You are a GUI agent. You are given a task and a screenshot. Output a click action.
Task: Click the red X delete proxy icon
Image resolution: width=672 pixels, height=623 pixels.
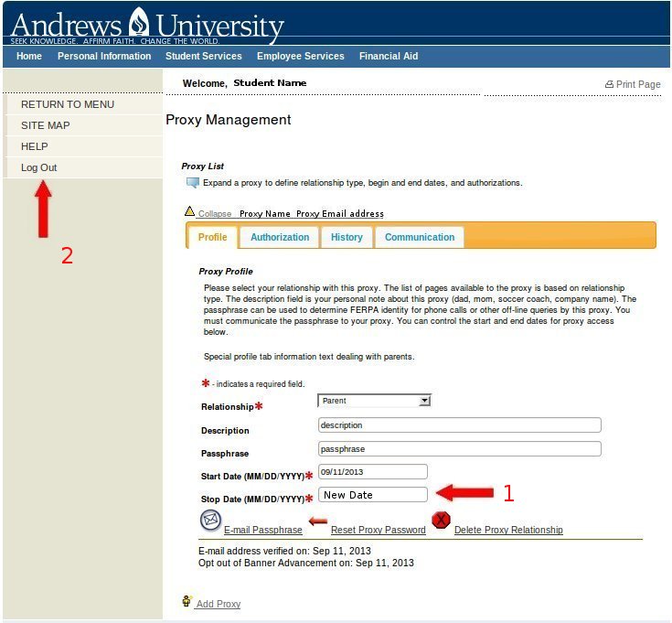[441, 521]
